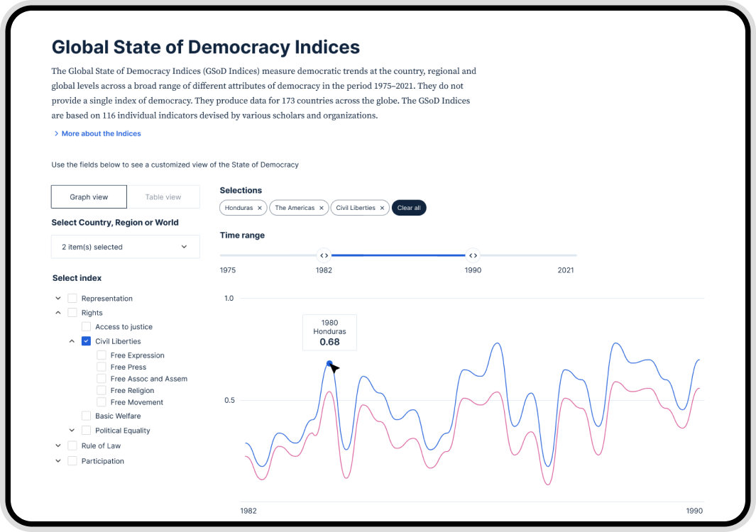The height and width of the screenshot is (532, 756).
Task: Click the arrow icon beside More about the Indices
Action: pyautogui.click(x=56, y=133)
